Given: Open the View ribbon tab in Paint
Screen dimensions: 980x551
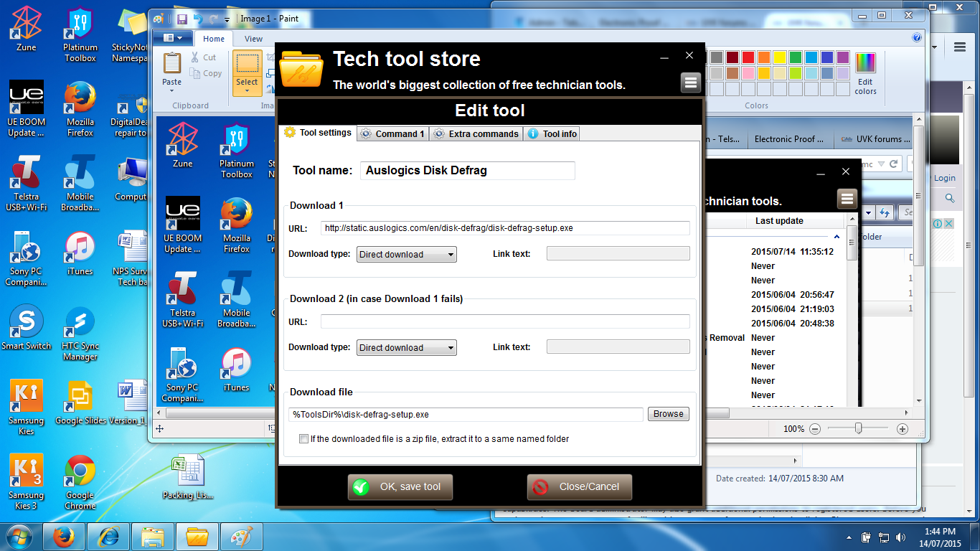Looking at the screenshot, I should (254, 39).
